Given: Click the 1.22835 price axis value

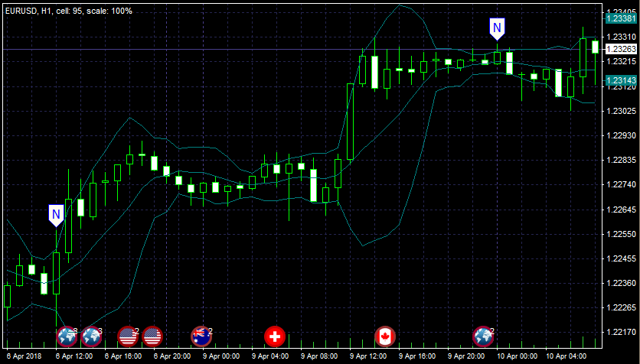Looking at the screenshot, I should (621, 160).
